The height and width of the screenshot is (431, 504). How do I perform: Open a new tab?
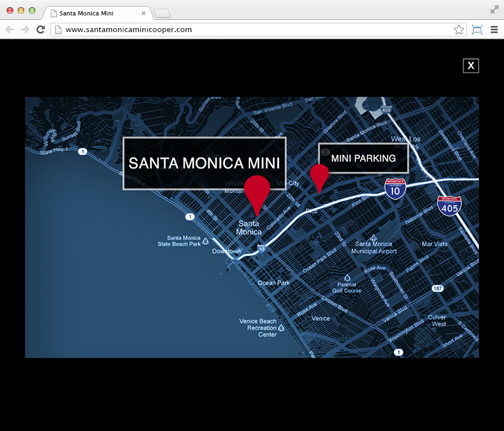pyautogui.click(x=162, y=13)
